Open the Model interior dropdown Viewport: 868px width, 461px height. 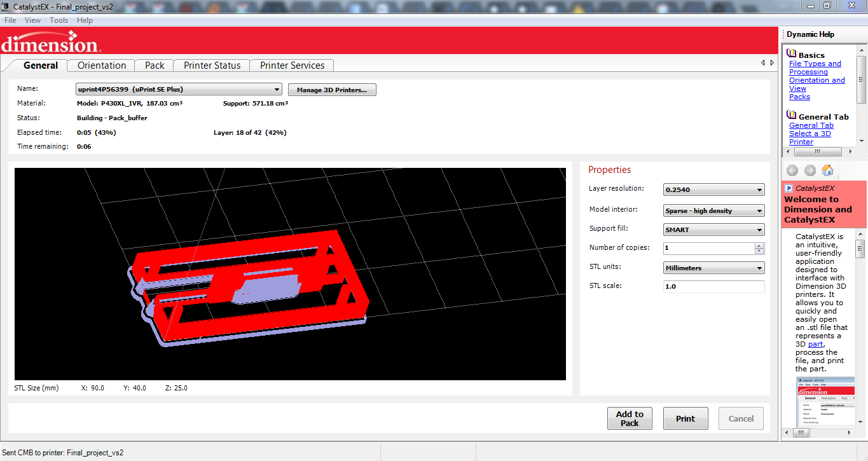tap(713, 210)
